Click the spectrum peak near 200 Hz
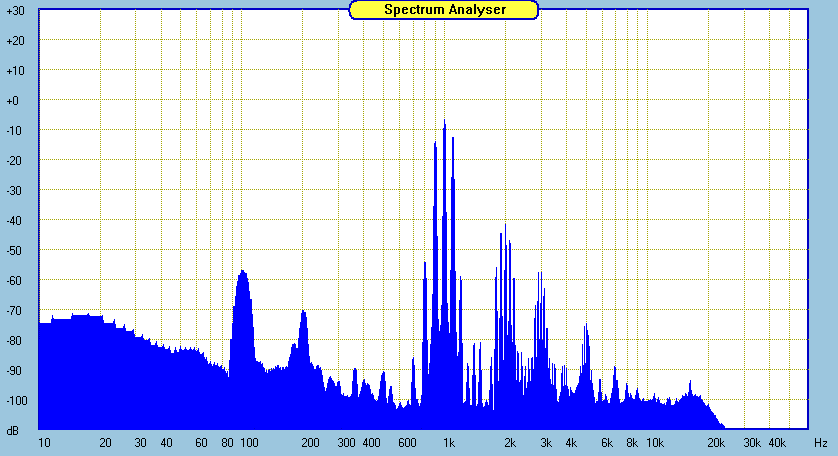 (x=303, y=314)
